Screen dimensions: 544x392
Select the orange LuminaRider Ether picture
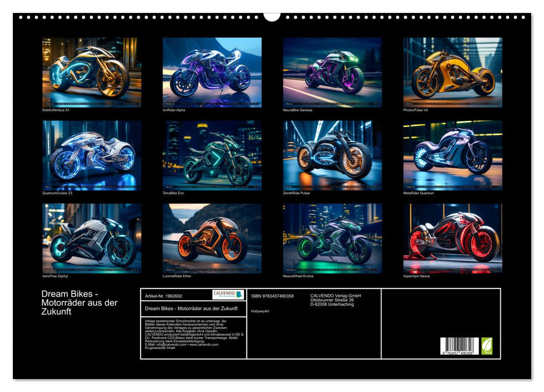point(212,238)
